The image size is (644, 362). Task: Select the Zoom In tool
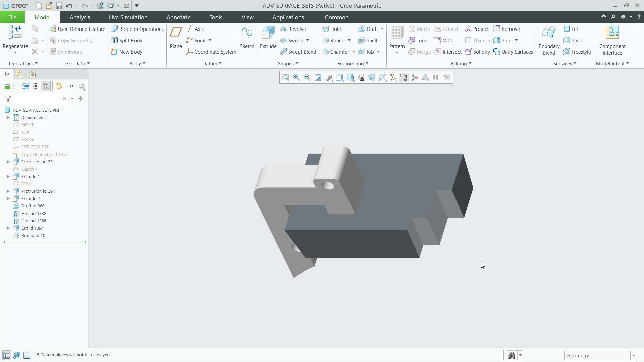(x=296, y=77)
